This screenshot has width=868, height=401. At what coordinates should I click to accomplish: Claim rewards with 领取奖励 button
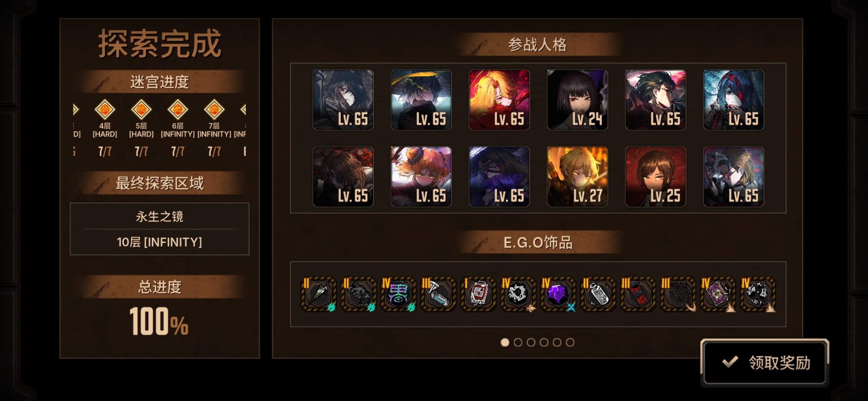point(765,362)
